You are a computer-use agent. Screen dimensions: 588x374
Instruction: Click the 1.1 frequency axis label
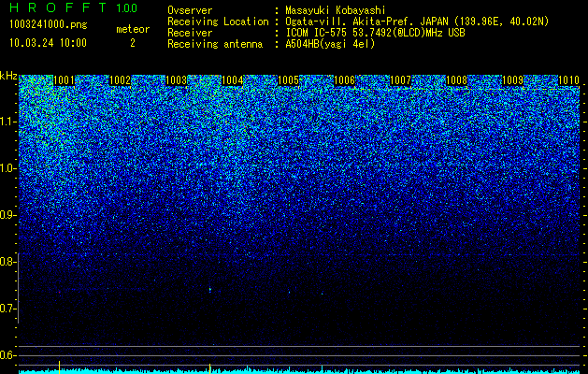8,122
